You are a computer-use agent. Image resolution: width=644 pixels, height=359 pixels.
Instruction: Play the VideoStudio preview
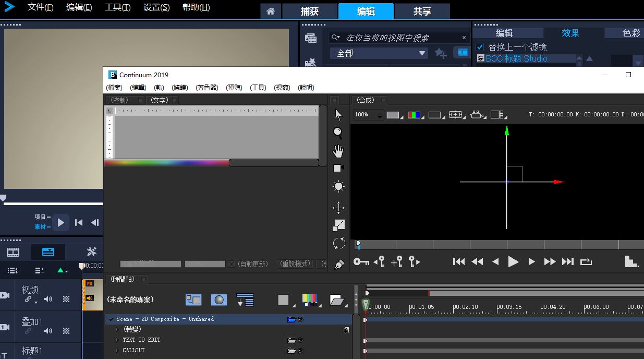[60, 222]
